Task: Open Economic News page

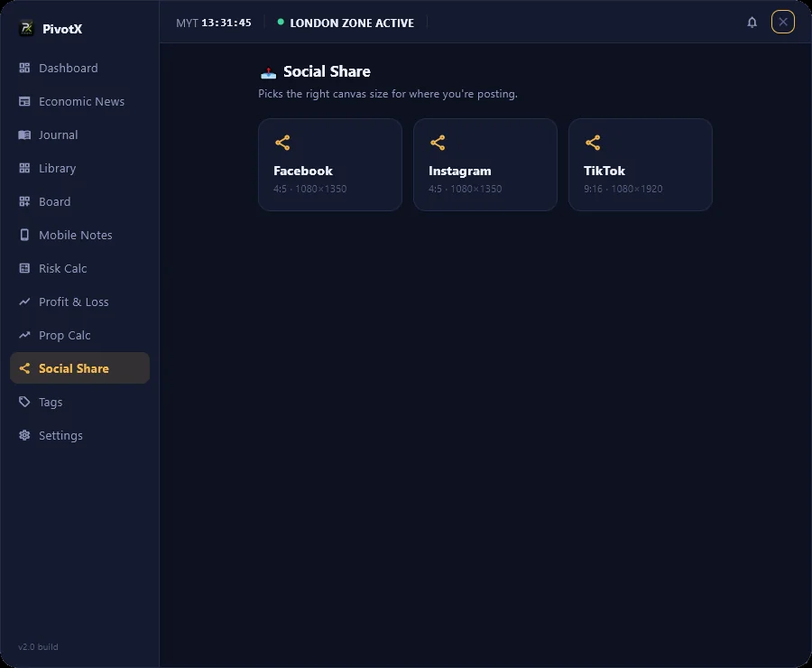Action: 79,101
